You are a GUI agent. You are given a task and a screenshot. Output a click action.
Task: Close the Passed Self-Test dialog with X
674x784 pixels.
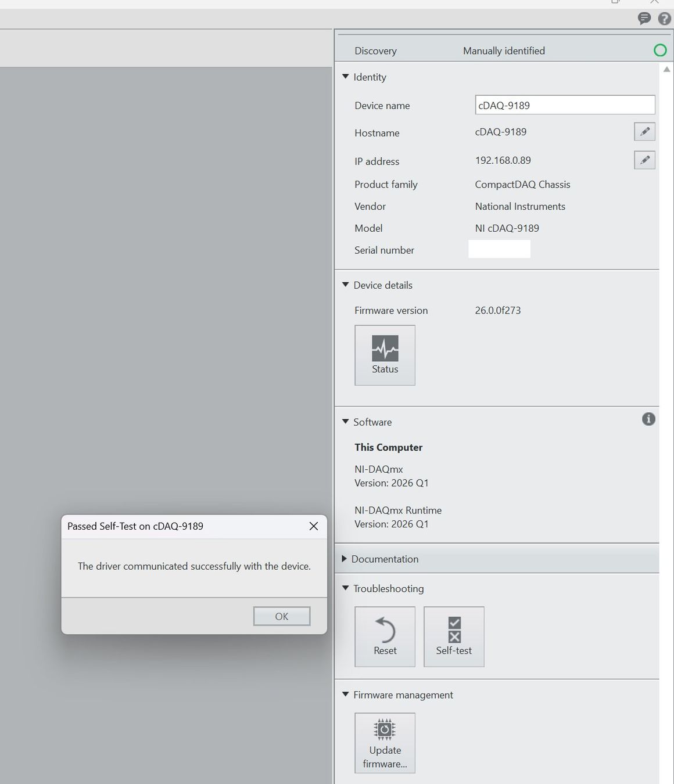click(x=314, y=526)
